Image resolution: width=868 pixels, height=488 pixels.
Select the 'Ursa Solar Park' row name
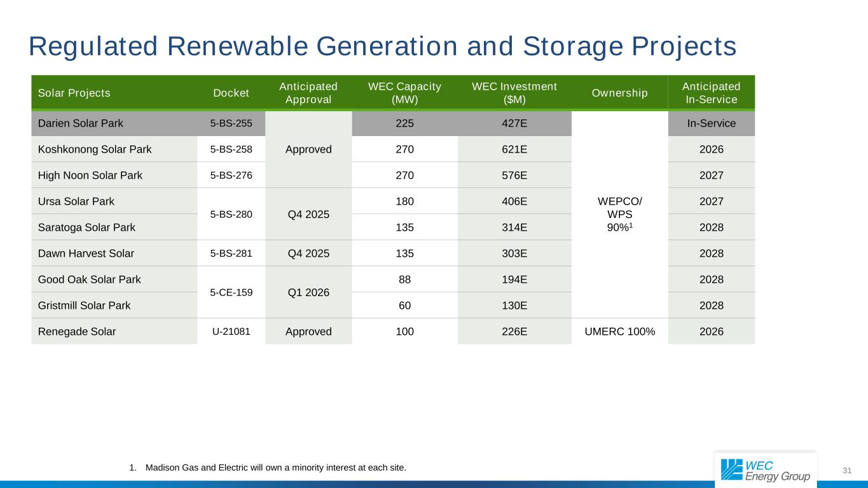pos(76,201)
